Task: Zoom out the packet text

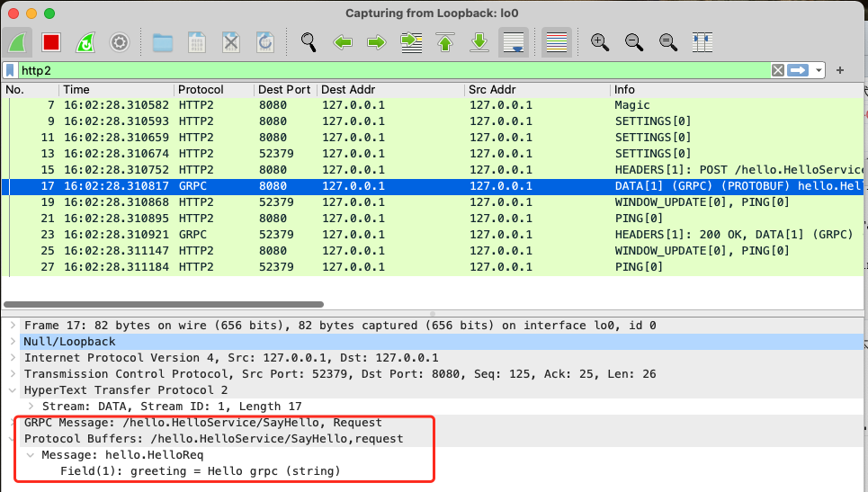Action: (x=634, y=42)
